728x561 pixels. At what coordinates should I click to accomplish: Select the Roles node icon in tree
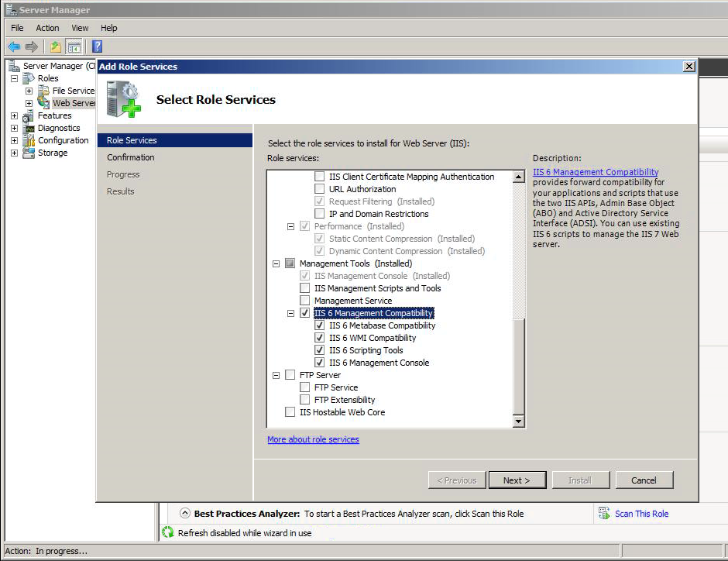(x=29, y=78)
